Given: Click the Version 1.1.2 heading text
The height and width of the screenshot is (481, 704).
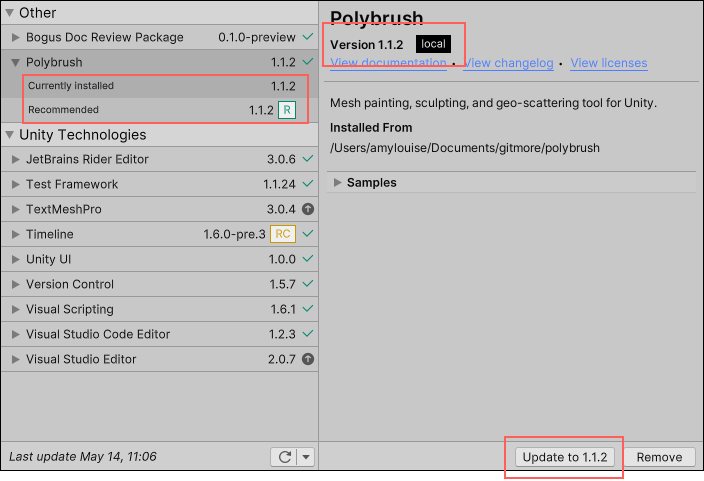Looking at the screenshot, I should click(x=366, y=45).
